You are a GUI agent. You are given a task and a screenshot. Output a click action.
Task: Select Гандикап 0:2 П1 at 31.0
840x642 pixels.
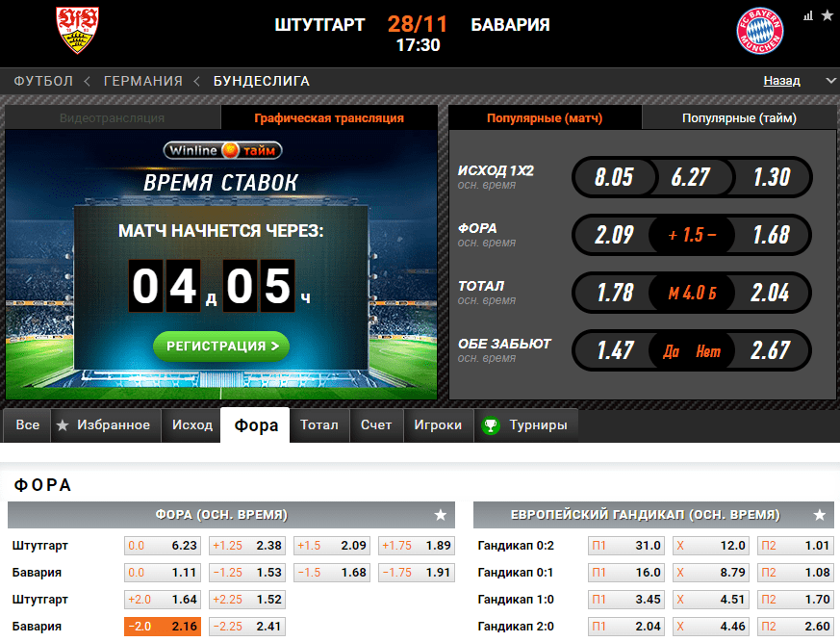(x=626, y=546)
